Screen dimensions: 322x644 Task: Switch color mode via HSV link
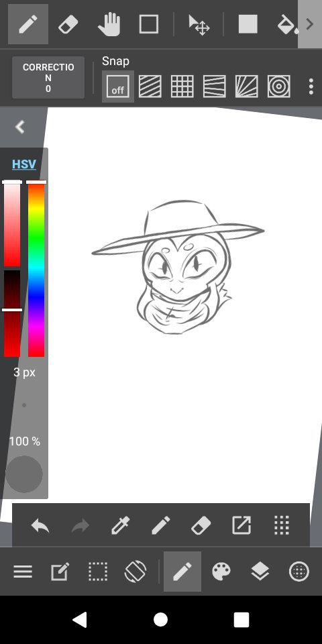tap(24, 164)
